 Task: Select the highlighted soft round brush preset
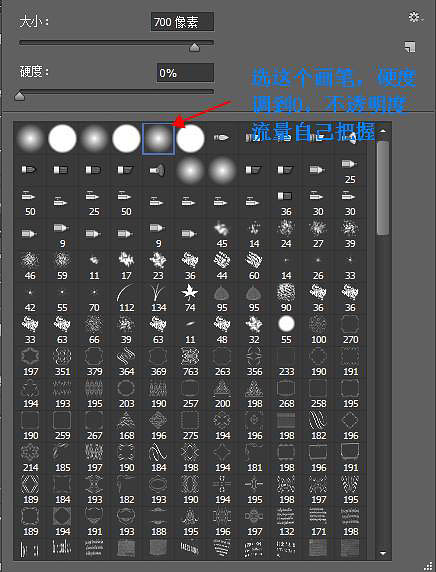tap(158, 139)
